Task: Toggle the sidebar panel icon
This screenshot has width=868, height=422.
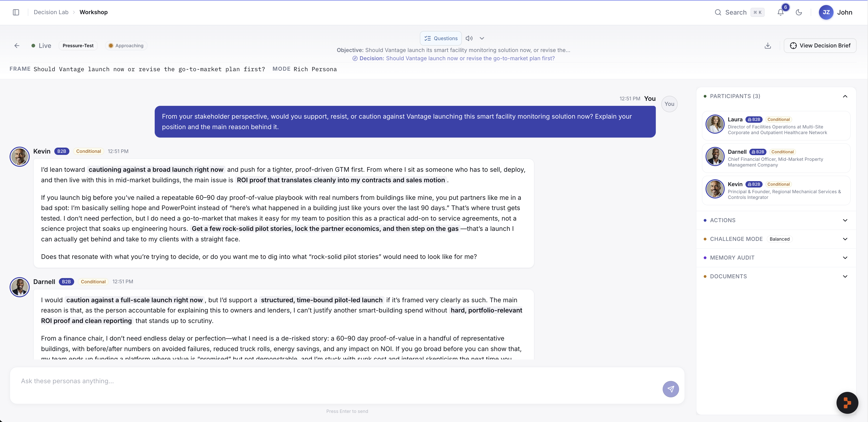Action: pos(16,12)
